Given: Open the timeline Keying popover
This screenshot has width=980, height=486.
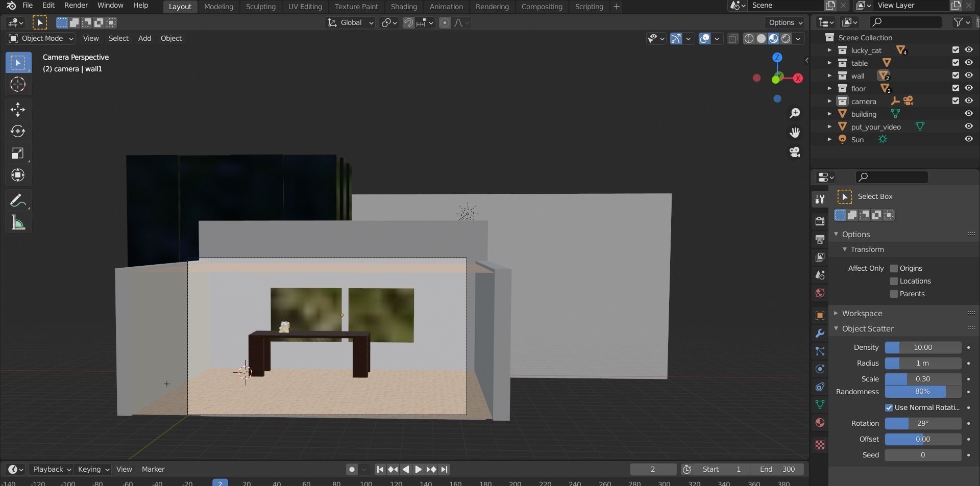Looking at the screenshot, I should pyautogui.click(x=93, y=469).
